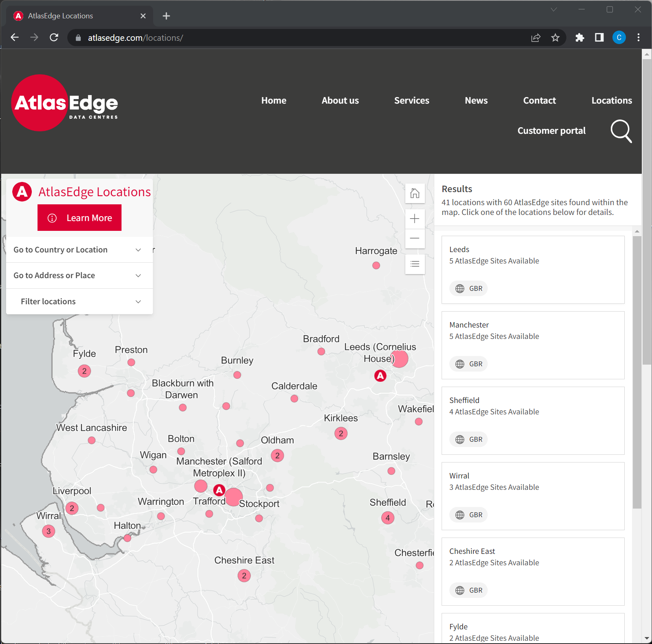Click the page vertical scrollbar thumb
The height and width of the screenshot is (644, 652).
647,211
